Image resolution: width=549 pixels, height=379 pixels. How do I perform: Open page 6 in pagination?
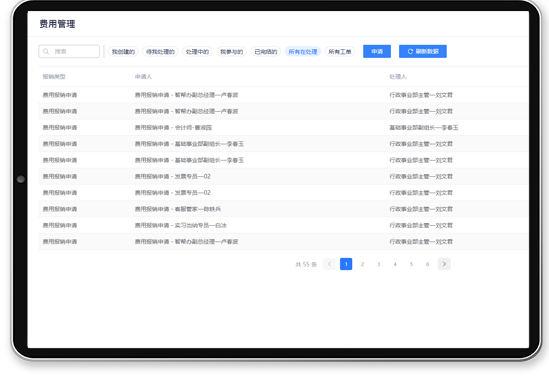tap(428, 264)
